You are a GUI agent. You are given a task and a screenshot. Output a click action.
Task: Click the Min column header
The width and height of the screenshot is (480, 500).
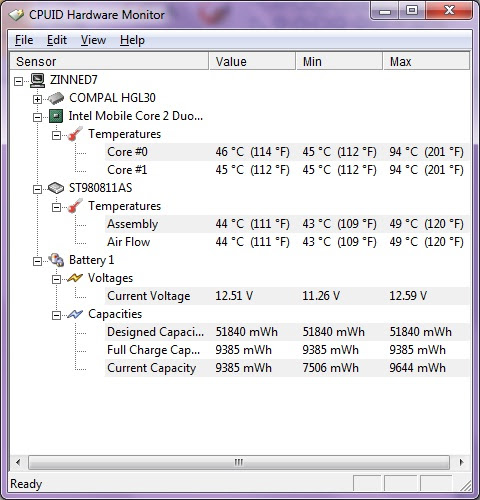pos(339,61)
